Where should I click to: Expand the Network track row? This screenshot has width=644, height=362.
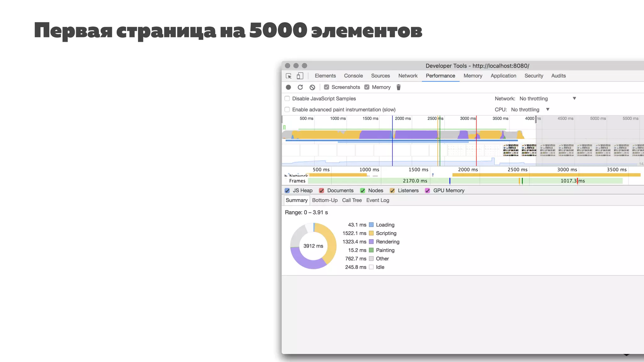(286, 175)
